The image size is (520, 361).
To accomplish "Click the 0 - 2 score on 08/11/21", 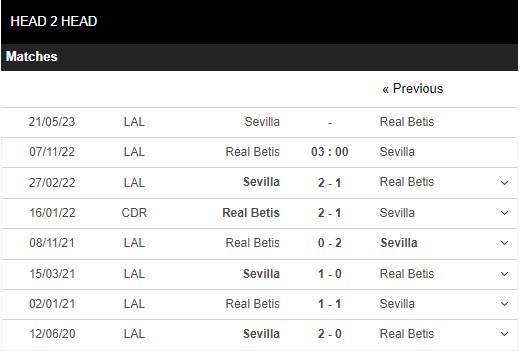I will (330, 243).
